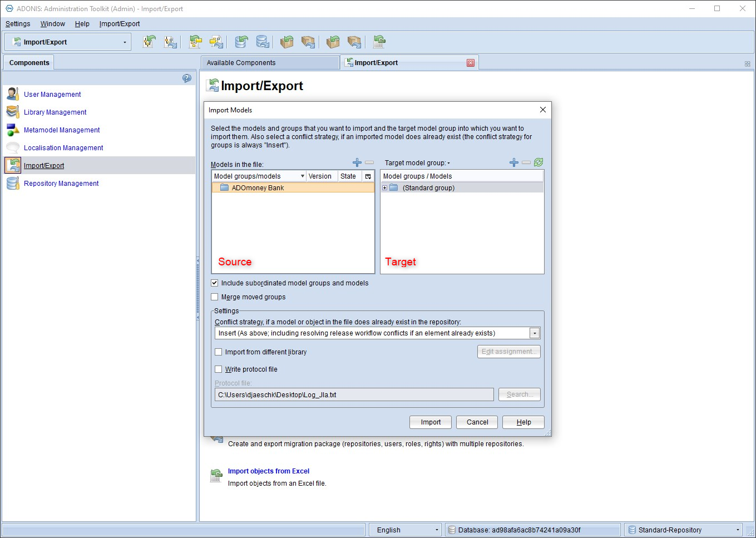The height and width of the screenshot is (538, 756).
Task: Switch to the Components tab
Action: [x=29, y=63]
